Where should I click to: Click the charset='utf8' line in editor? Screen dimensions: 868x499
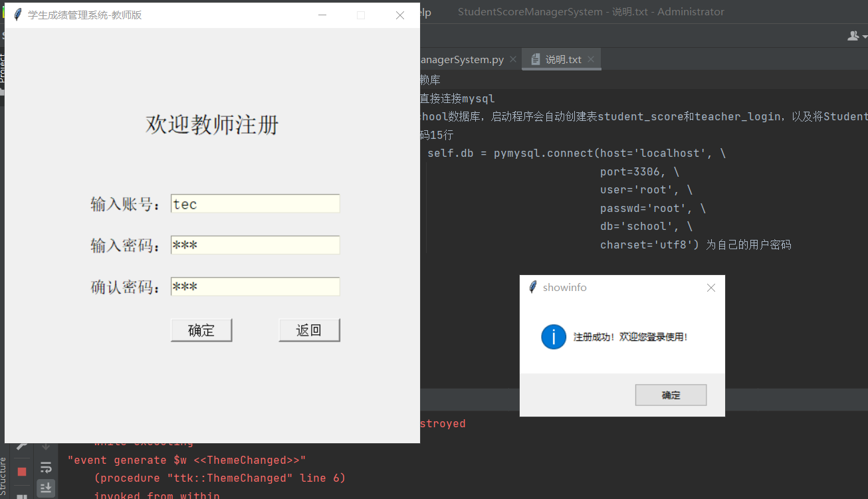tap(696, 245)
